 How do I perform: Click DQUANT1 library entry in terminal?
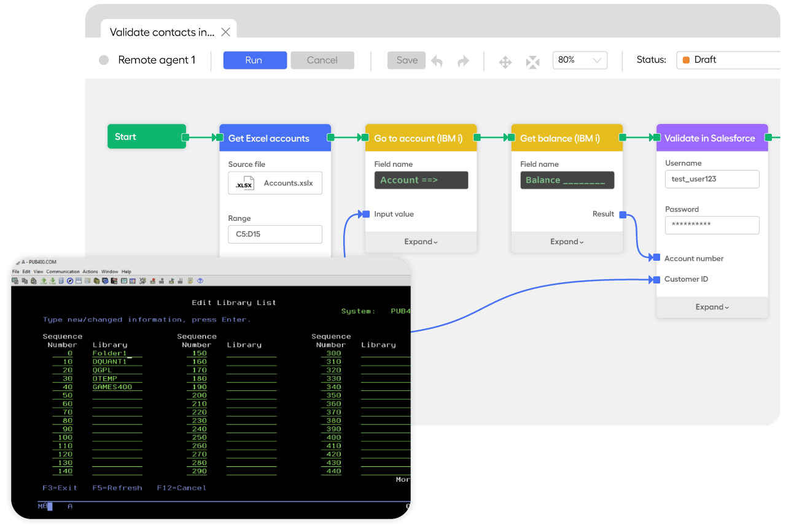coord(109,362)
